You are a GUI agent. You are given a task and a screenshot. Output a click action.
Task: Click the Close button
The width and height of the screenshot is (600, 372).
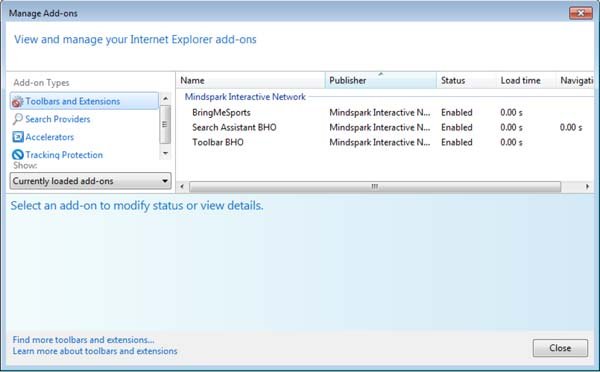coord(560,348)
